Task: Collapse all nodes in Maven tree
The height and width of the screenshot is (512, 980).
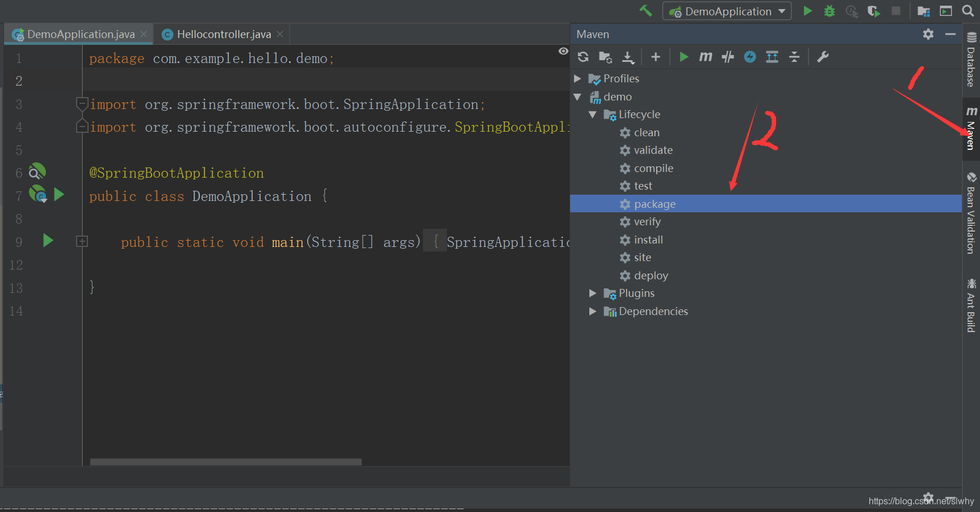Action: [x=794, y=57]
